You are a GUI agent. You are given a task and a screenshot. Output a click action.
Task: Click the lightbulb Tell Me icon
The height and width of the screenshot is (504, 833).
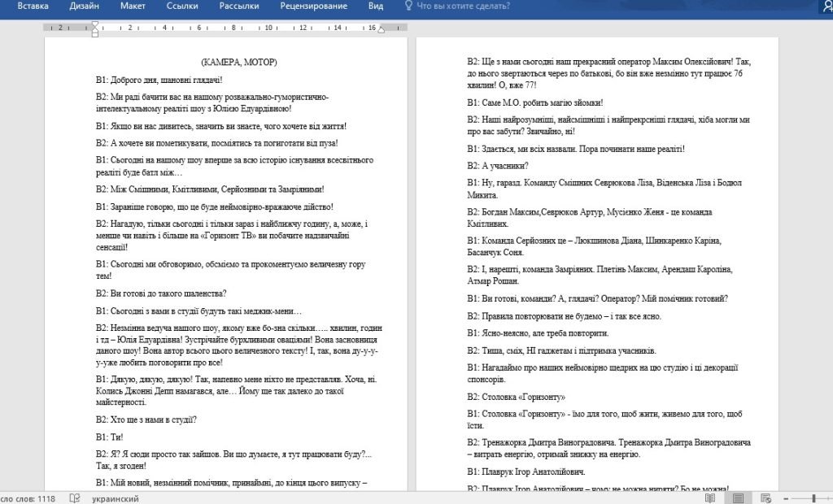408,7
